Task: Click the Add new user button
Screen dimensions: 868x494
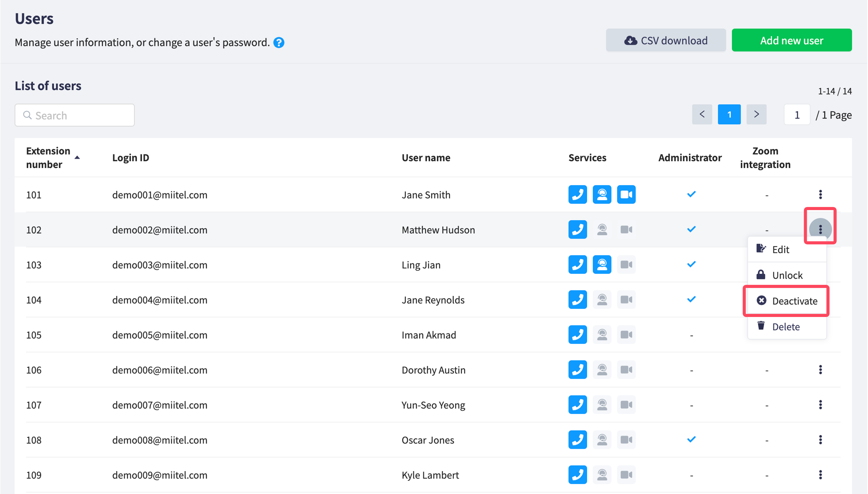Action: pyautogui.click(x=791, y=40)
